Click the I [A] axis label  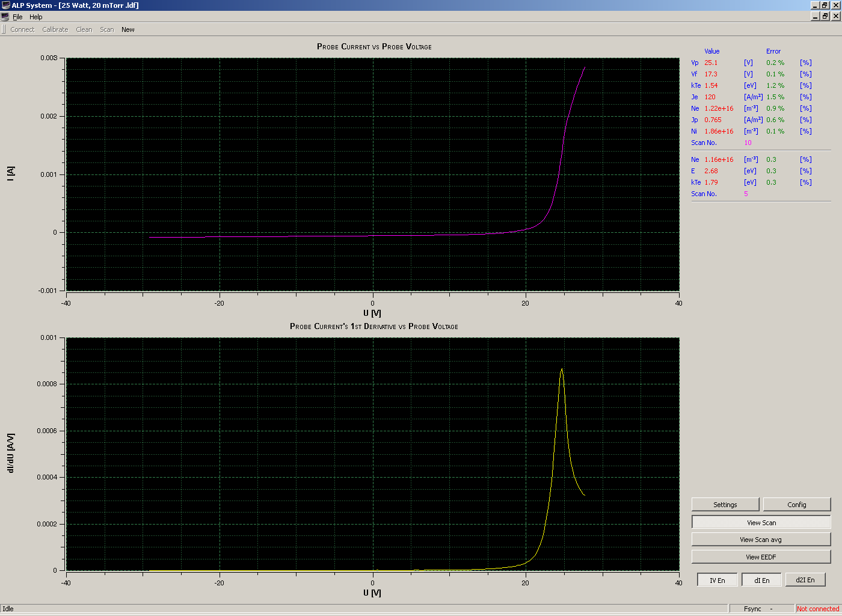coord(11,174)
